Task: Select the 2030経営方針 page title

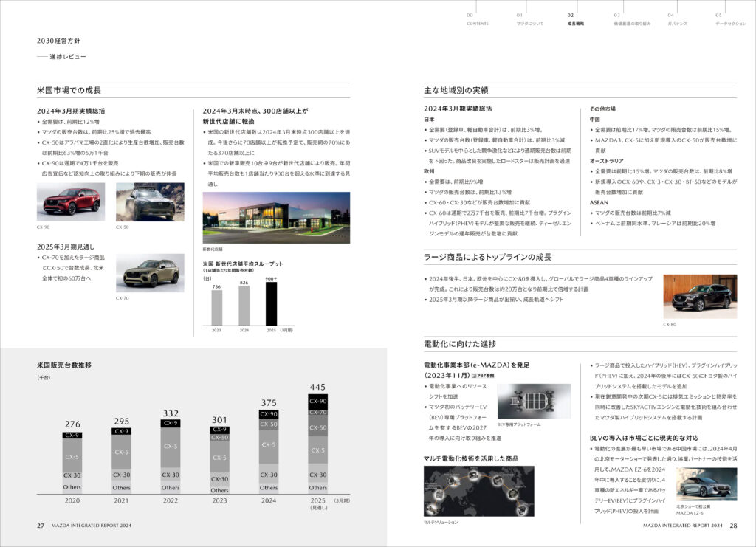Action: 58,41
